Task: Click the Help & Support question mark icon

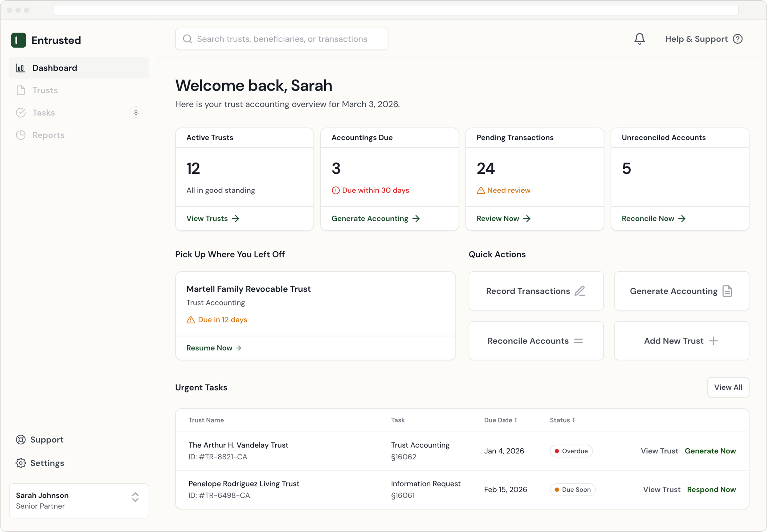Action: [738, 39]
